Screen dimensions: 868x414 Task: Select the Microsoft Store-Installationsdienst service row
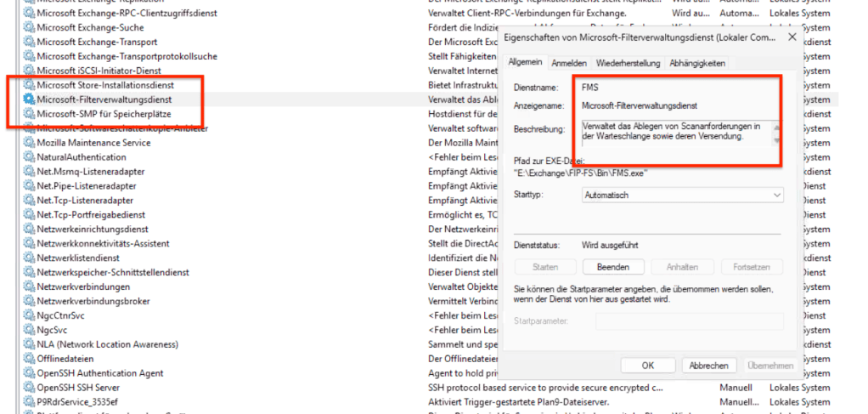(104, 85)
